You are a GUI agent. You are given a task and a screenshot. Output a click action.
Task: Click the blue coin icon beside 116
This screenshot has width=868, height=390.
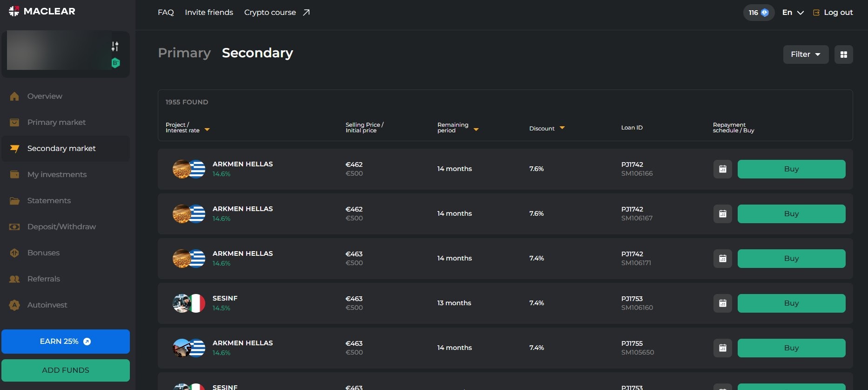[x=765, y=13]
